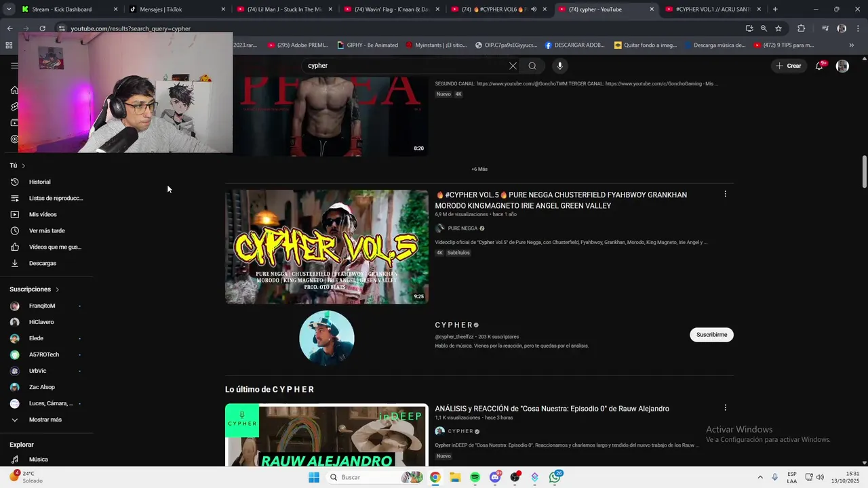Clear the YouTube search box text

point(513,66)
